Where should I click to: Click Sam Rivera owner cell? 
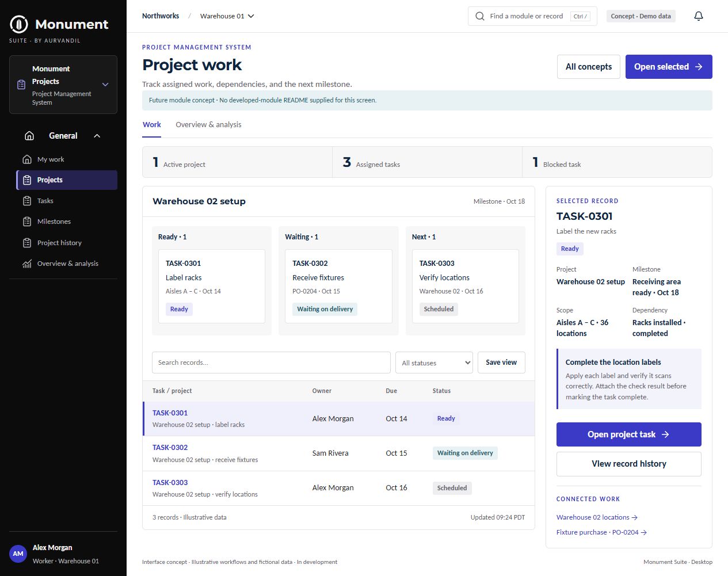point(330,453)
